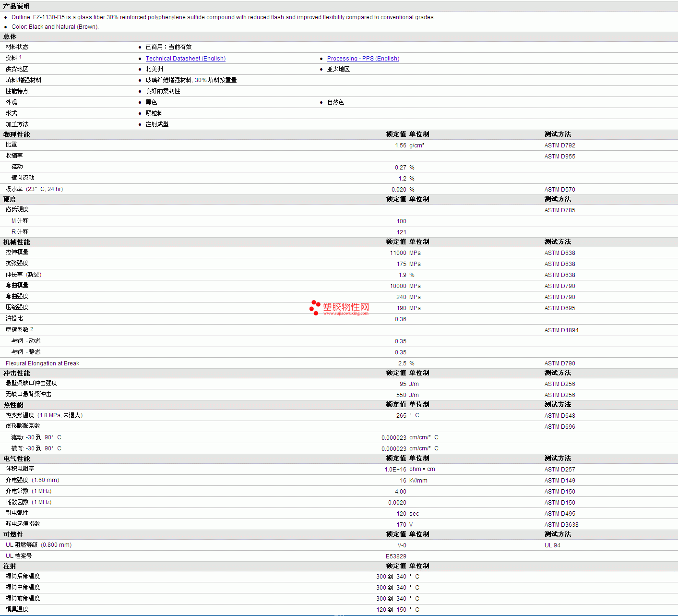Select the V-0 flame rating value
678x616 pixels.
(x=402, y=545)
